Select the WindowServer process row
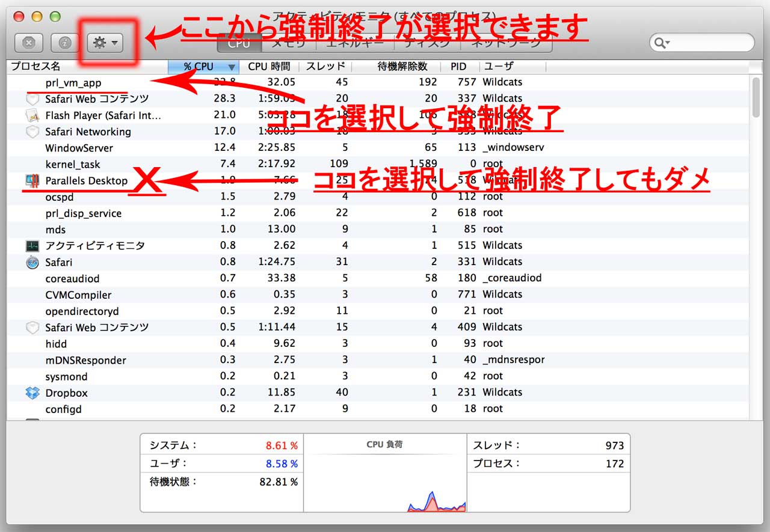770x532 pixels. click(378, 148)
